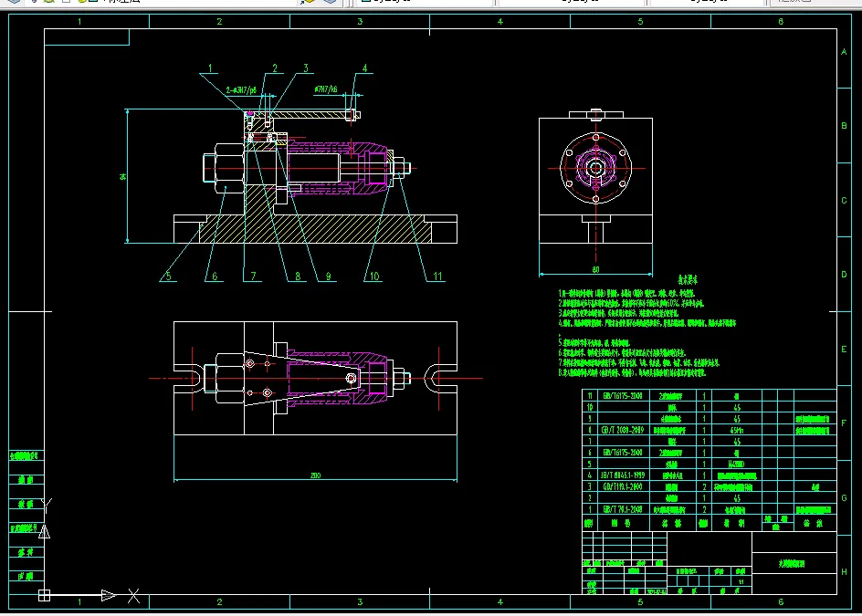
Task: Select callout number 11 below the section view
Action: 437,276
